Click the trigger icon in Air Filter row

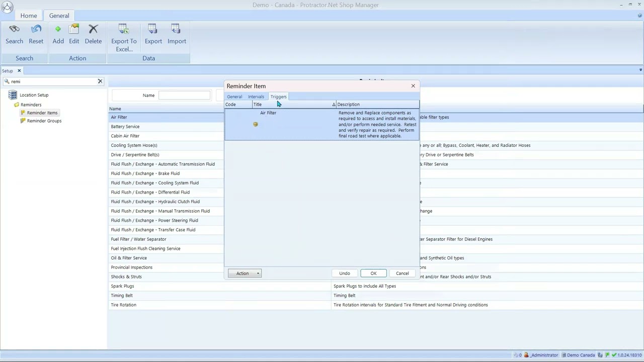click(x=256, y=124)
